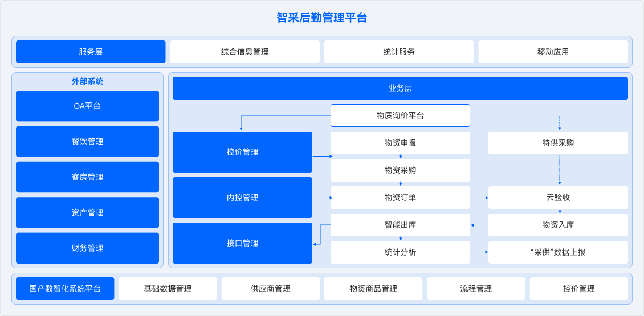Click the 服务层 blue label block
Screen dimensions: 644x316
point(91,52)
